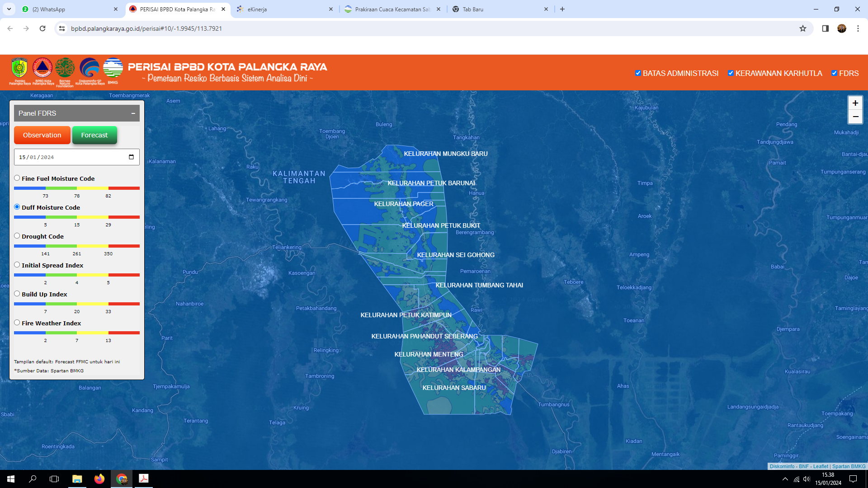Toggle the FDRS checkbox
This screenshot has width=868, height=488.
click(834, 73)
